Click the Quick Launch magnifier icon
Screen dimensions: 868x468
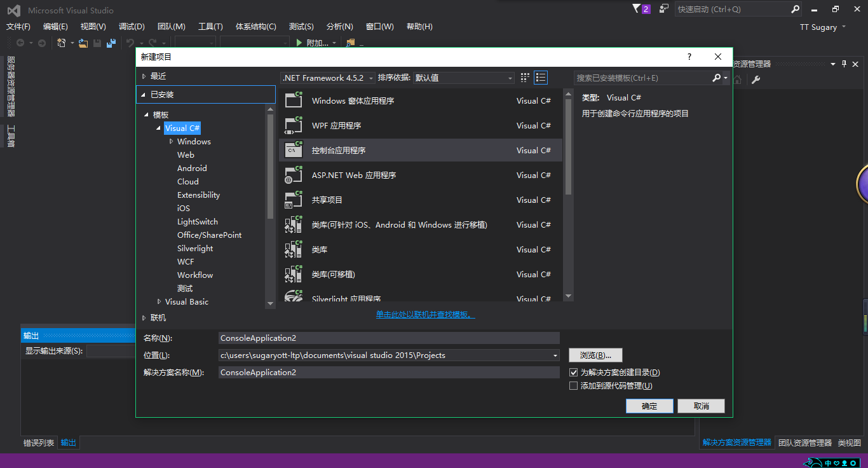[x=795, y=9]
